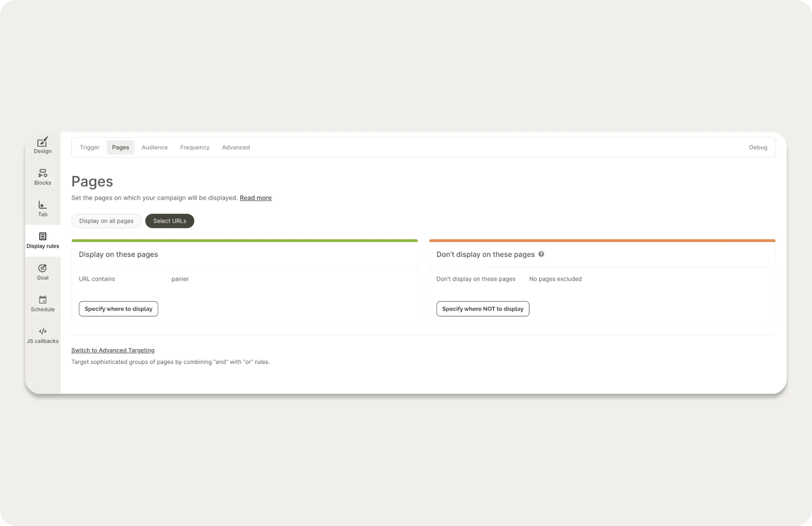Open the Goal target icon
Screen dimensions: 812x526
(43, 268)
